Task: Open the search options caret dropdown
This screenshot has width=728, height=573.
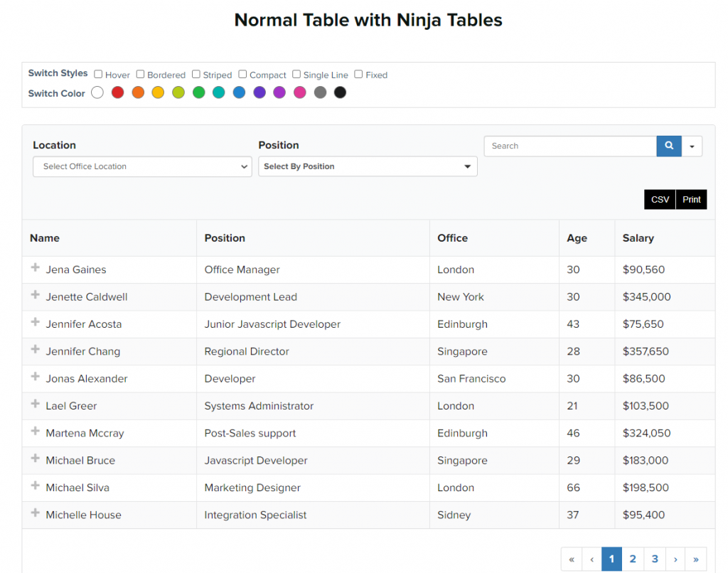Action: point(692,146)
